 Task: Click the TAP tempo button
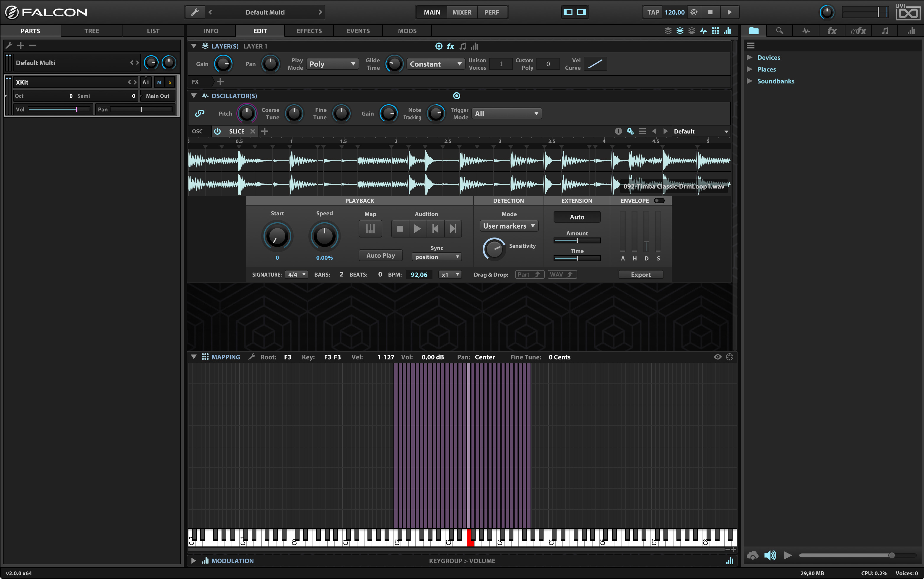(653, 12)
